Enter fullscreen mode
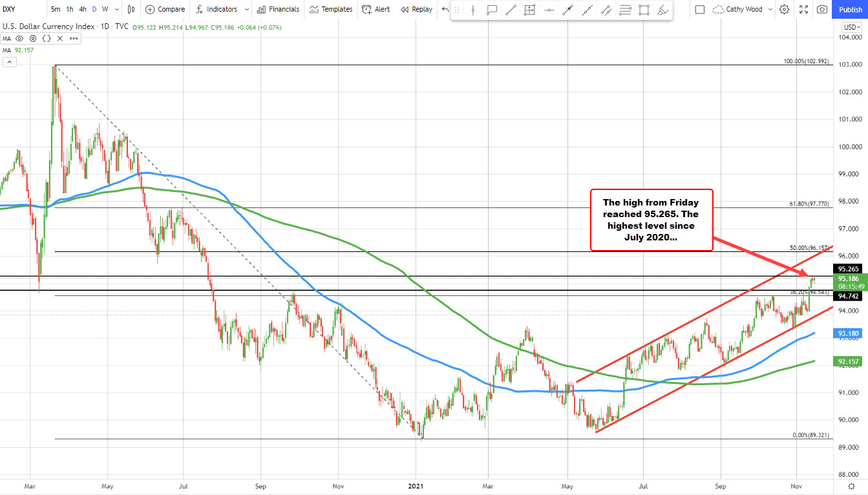 pyautogui.click(x=803, y=9)
